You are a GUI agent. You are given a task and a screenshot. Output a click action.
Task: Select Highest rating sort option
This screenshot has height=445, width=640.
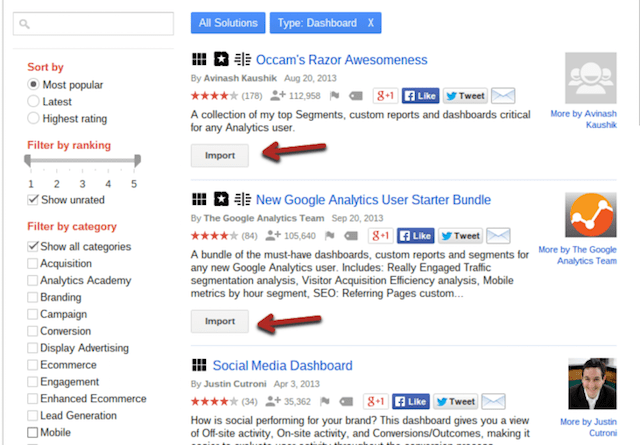click(x=33, y=118)
